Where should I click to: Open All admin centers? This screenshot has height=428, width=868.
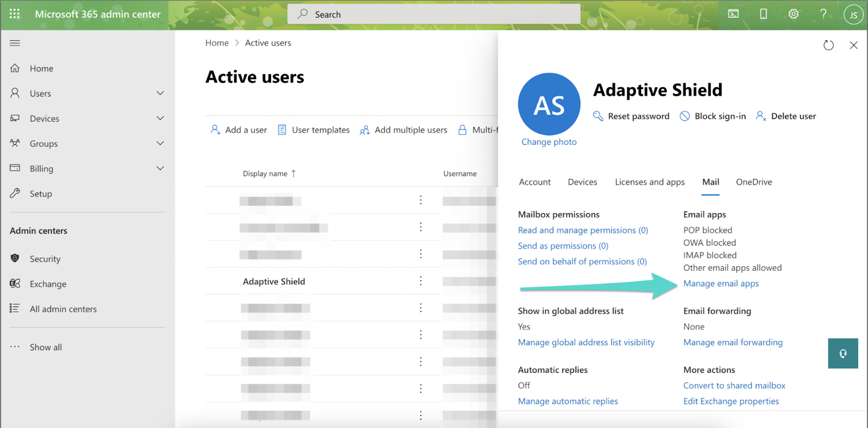(63, 309)
